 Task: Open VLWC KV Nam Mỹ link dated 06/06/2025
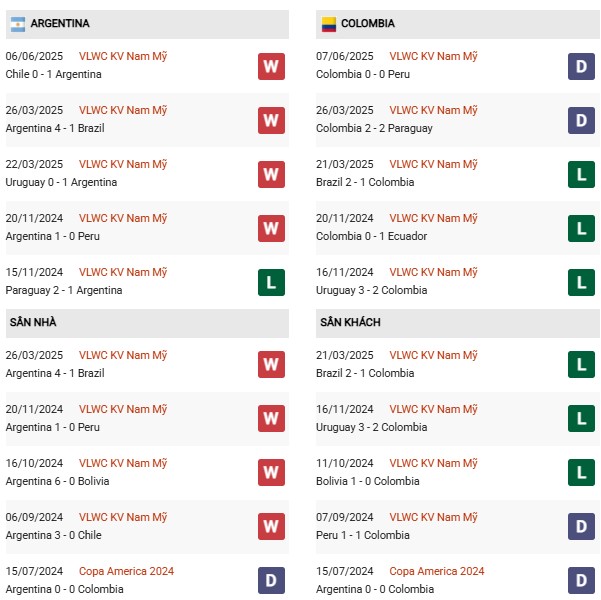pos(123,56)
